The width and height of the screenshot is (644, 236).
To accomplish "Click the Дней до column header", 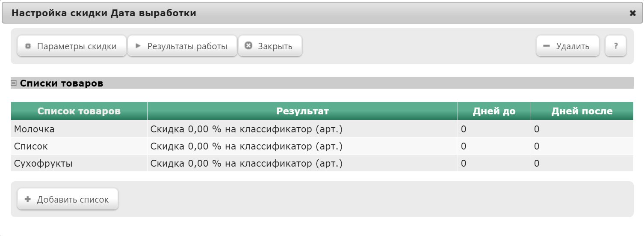I will (494, 111).
